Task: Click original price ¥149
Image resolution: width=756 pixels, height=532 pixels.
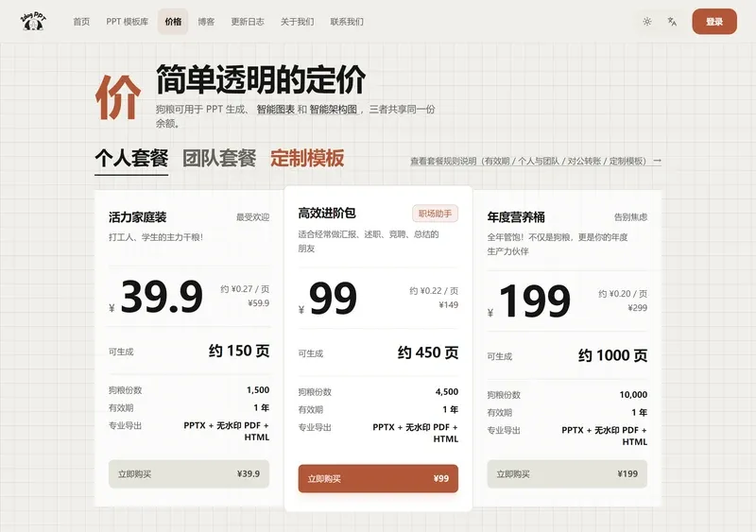Action: (x=448, y=305)
